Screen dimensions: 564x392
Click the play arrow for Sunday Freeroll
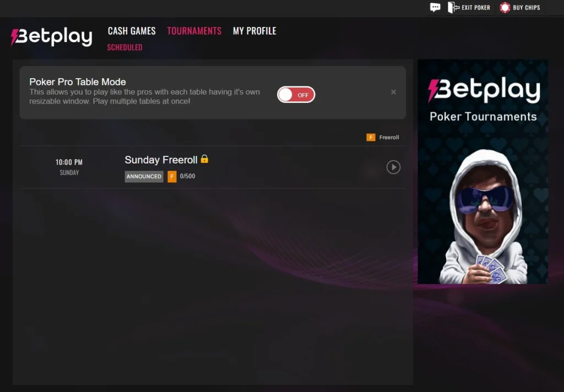click(x=393, y=167)
